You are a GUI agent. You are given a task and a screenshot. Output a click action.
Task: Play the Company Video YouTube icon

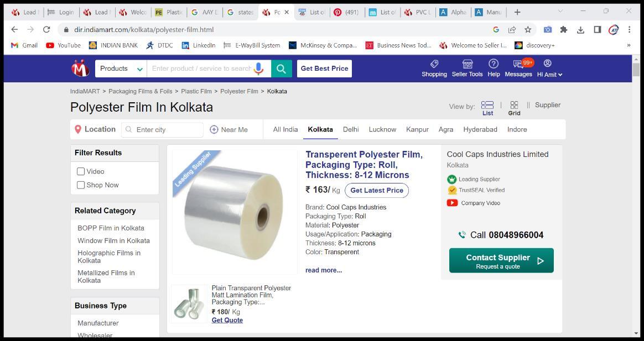(452, 203)
